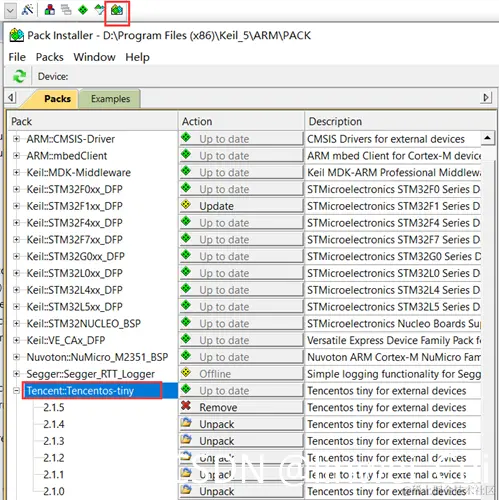Expand the ARM::mbedClient pack
This screenshot has width=499, height=500.
(x=16, y=156)
